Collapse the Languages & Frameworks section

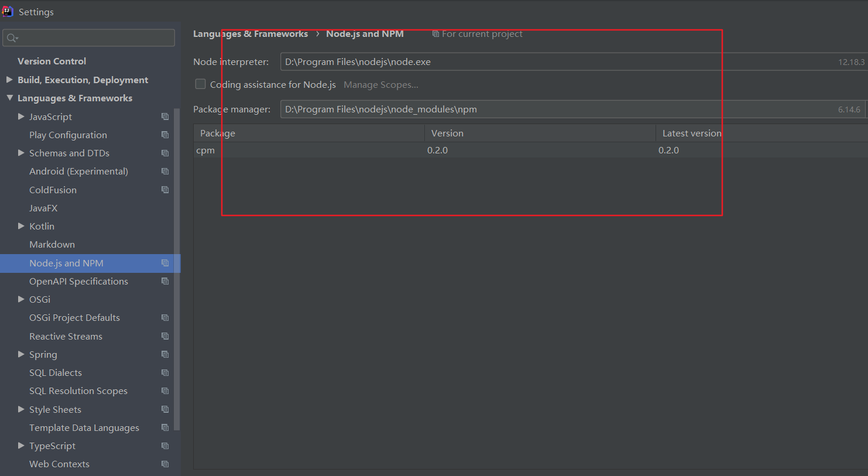click(x=8, y=98)
